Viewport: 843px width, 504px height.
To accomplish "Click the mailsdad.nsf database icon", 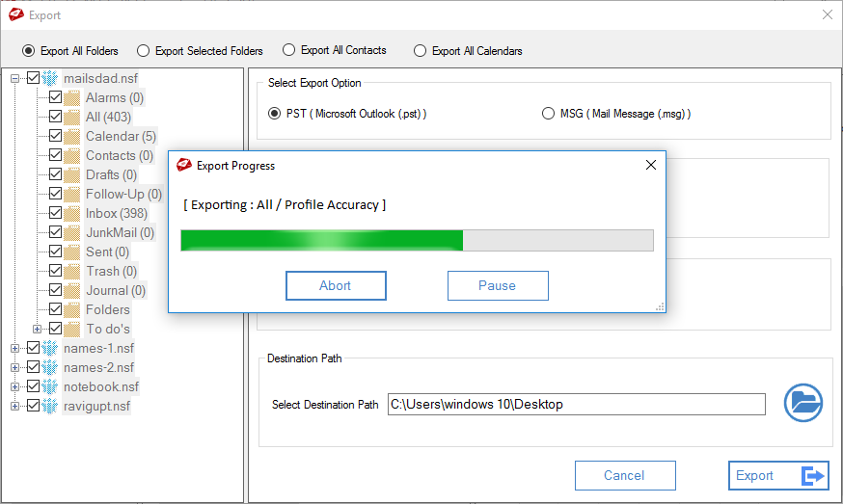I will [x=50, y=78].
